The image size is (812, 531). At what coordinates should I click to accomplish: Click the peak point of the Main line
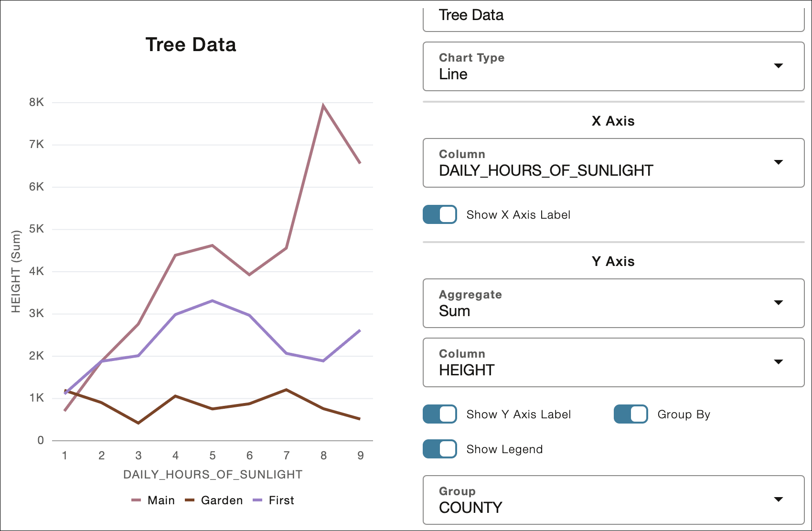tap(323, 103)
